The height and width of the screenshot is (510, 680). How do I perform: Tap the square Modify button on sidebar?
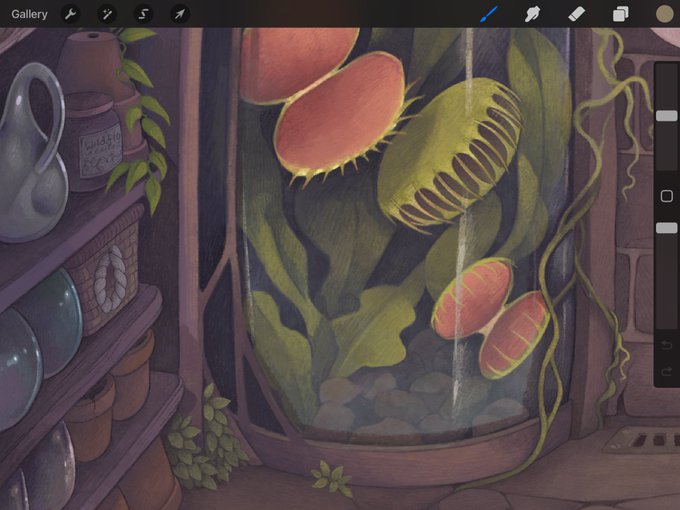[x=667, y=196]
